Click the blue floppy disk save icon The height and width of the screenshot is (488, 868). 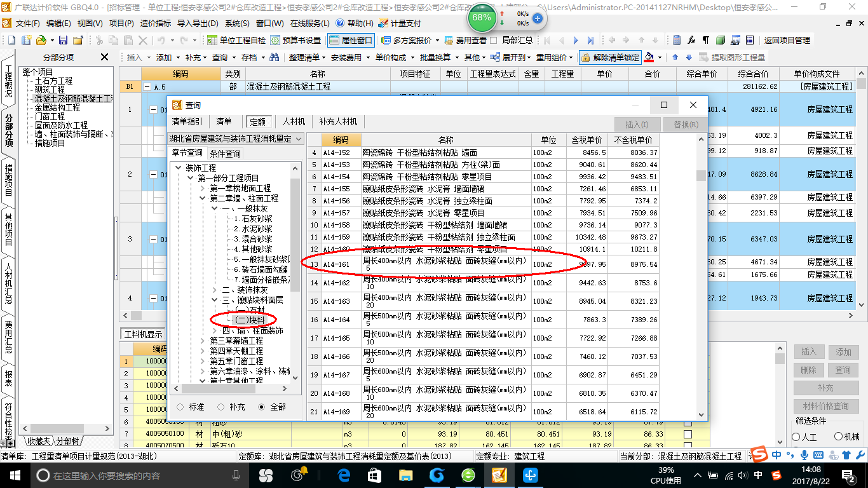63,40
